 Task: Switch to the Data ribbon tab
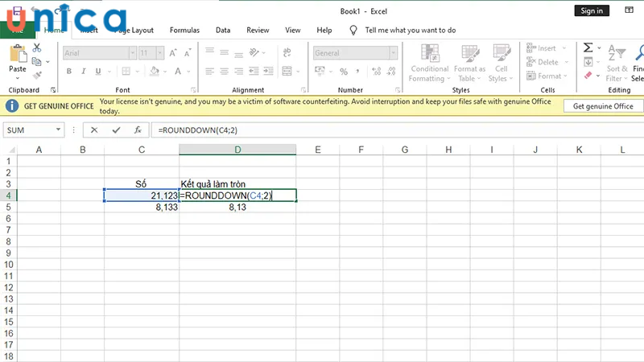(222, 30)
